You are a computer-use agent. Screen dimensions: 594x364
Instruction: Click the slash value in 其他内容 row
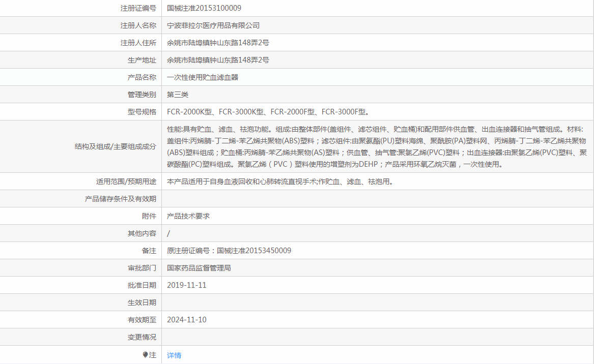coord(168,233)
